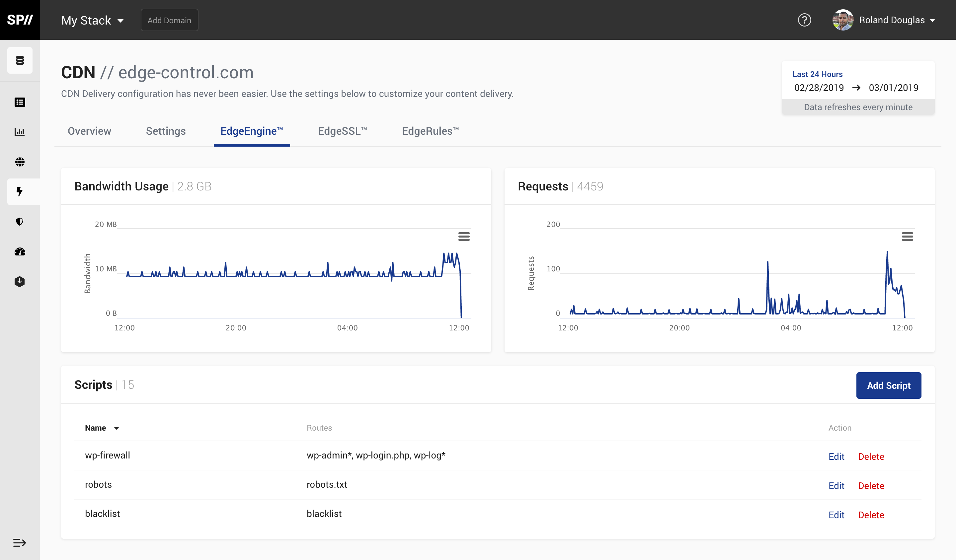Click the Add Script button
956x560 pixels.
click(x=889, y=385)
